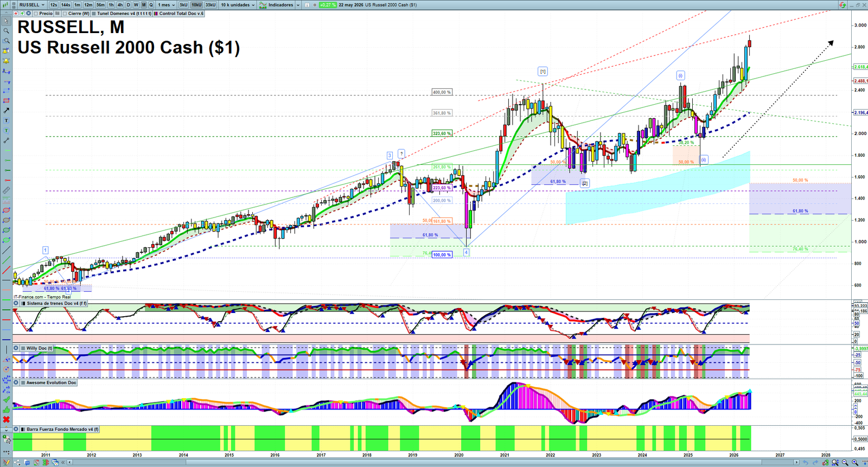Select the brown ellipse drawing tool
The width and height of the screenshot is (868, 467).
click(7, 221)
